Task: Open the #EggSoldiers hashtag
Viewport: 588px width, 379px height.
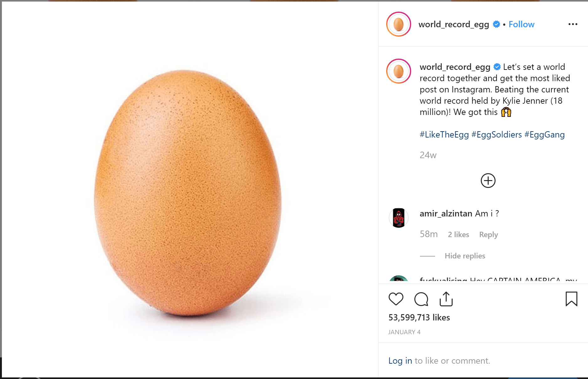Action: (x=496, y=135)
